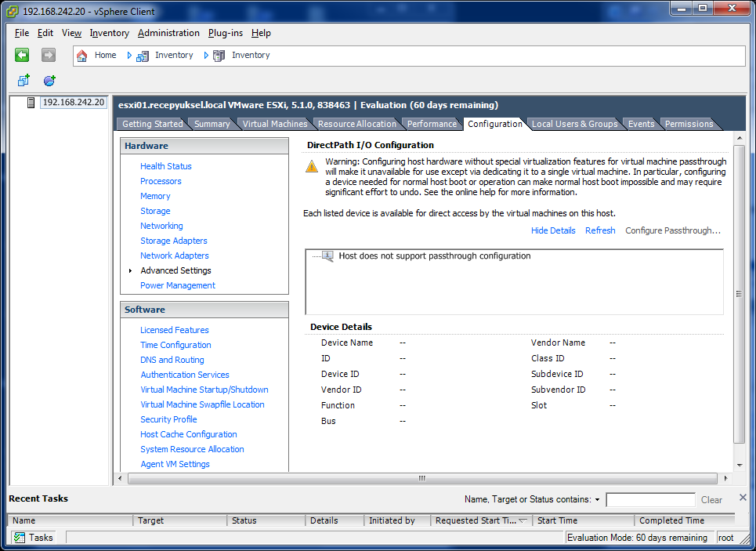The width and height of the screenshot is (756, 551).
Task: Open Time Configuration link
Action: point(175,345)
